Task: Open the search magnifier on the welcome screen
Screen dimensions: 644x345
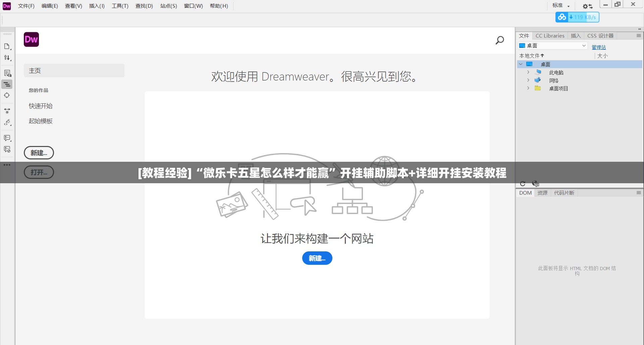Action: tap(500, 40)
